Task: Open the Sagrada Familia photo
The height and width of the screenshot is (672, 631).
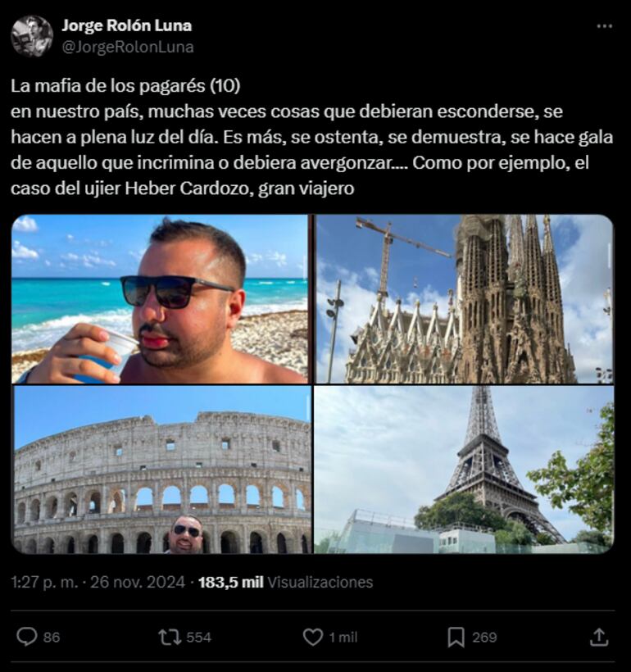Action: [x=465, y=299]
